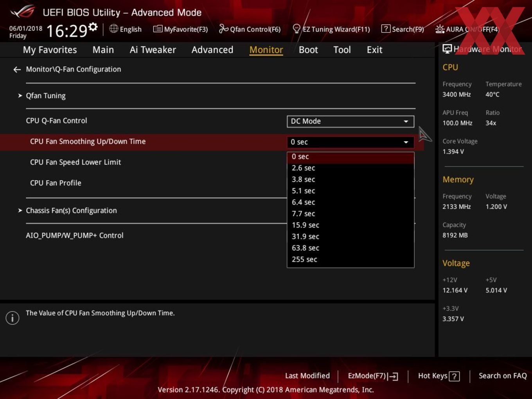This screenshot has height=399, width=532.
Task: Open the Boot tab
Action: tap(308, 50)
